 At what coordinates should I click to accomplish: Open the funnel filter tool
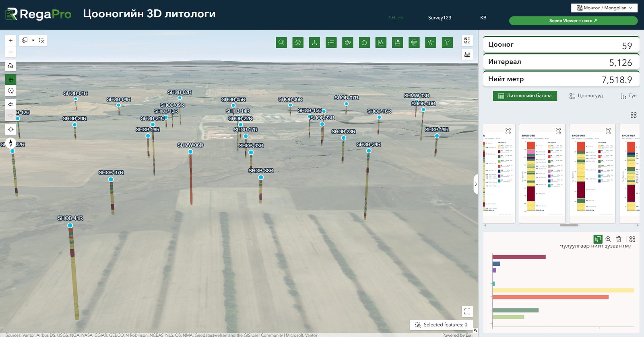pos(447,42)
